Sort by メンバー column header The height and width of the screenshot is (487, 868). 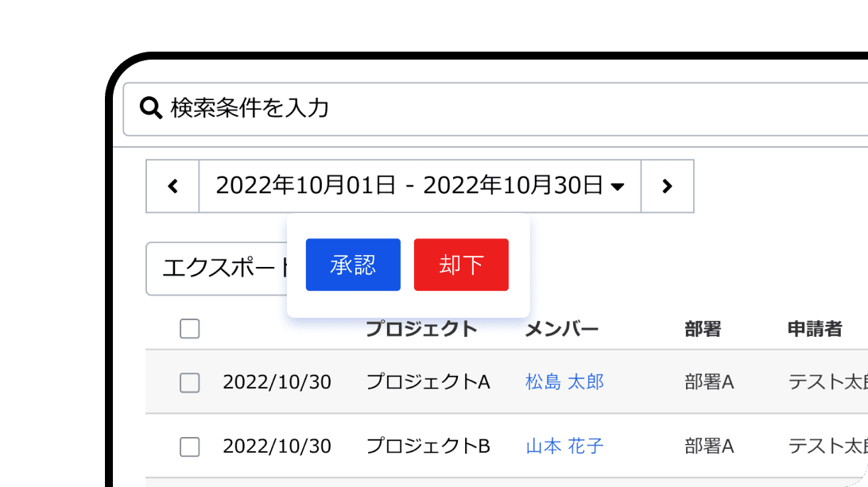coord(561,329)
